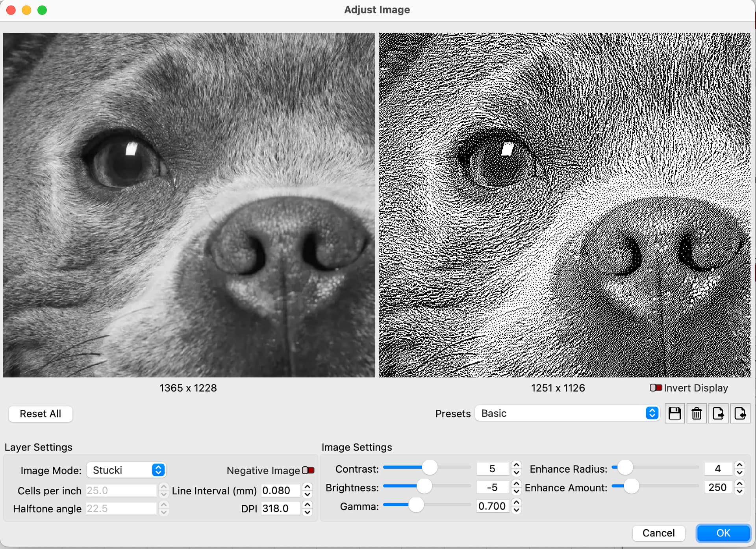The width and height of the screenshot is (756, 549).
Task: Decrease DPI with the stepper down arrow
Action: (308, 512)
